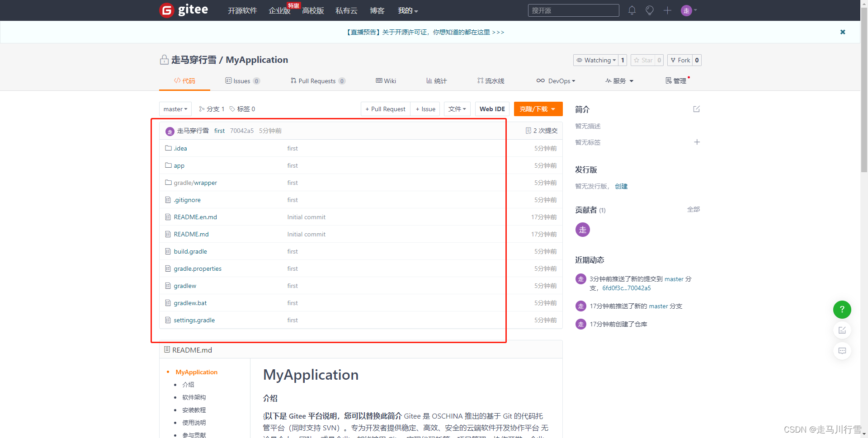868x438 pixels.
Task: Click the page vertical scrollbar
Action: click(x=864, y=90)
